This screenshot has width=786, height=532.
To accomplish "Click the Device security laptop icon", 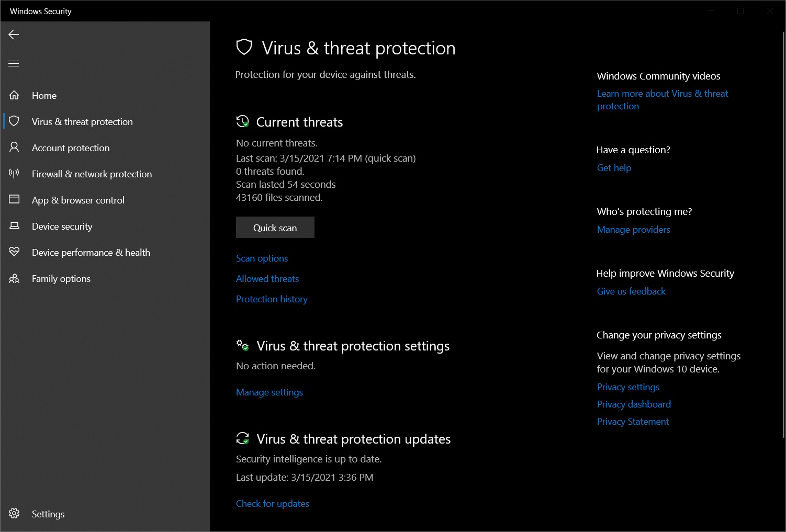I will click(x=14, y=226).
